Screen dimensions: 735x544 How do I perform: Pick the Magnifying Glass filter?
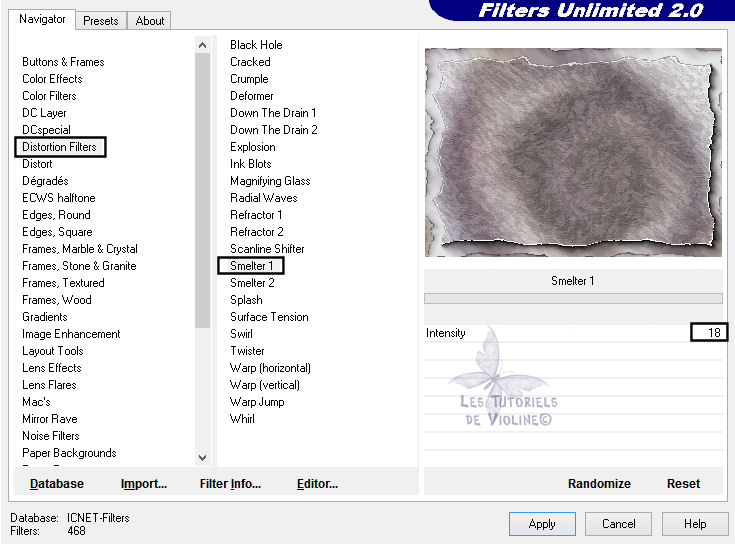coord(270,181)
